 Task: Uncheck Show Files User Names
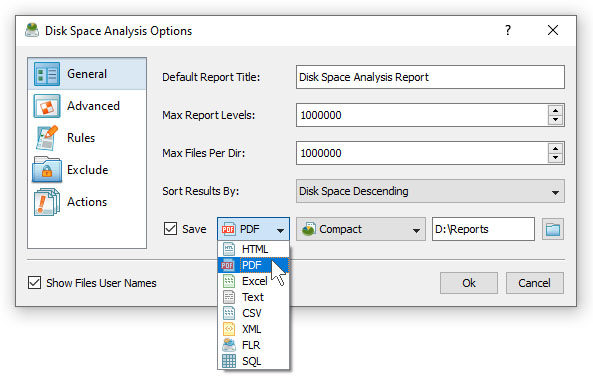tap(34, 283)
